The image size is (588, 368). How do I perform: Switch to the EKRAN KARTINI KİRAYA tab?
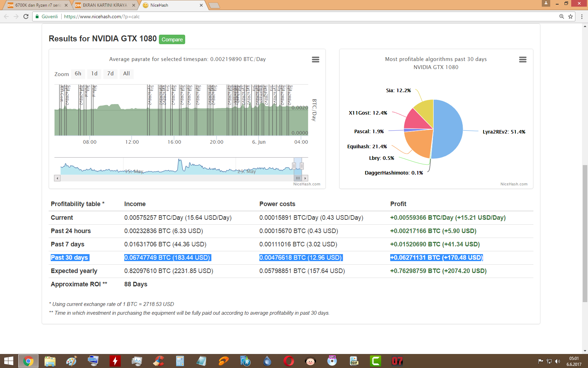click(x=105, y=5)
